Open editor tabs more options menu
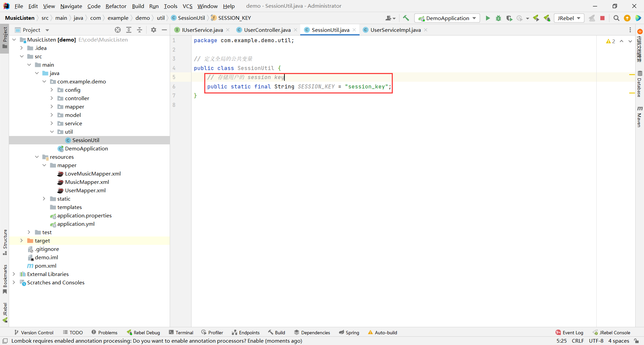This screenshot has height=345, width=644. (x=630, y=30)
